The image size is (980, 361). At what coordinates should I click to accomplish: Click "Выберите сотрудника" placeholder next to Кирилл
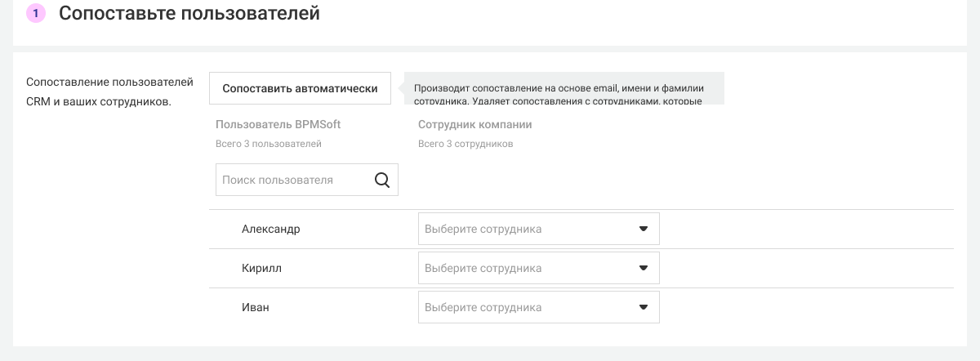click(x=483, y=269)
